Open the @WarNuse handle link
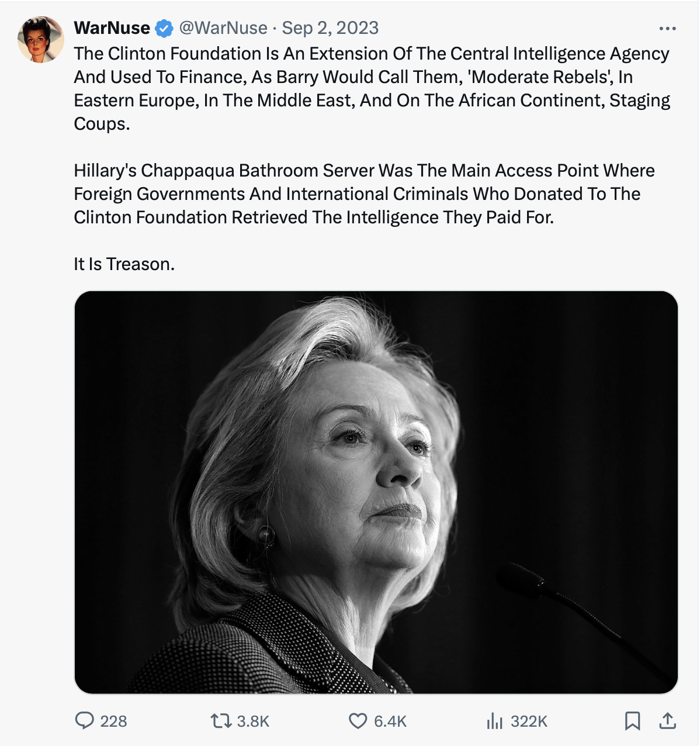The width and height of the screenshot is (700, 746). (x=223, y=28)
